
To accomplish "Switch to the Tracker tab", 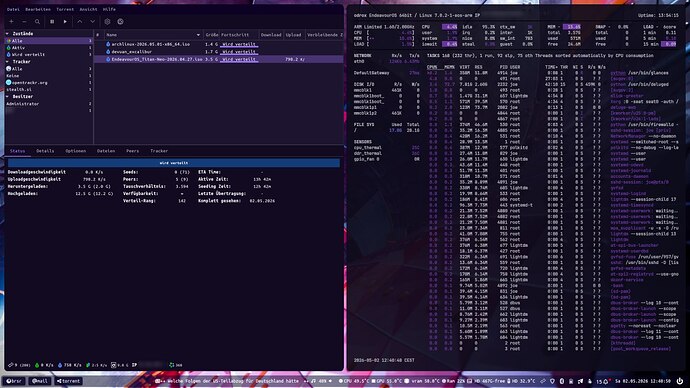I will coord(159,151).
